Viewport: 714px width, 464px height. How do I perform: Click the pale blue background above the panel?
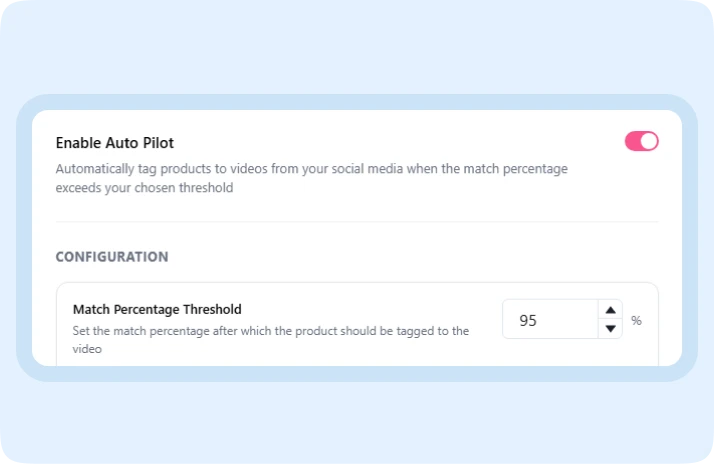point(357,45)
